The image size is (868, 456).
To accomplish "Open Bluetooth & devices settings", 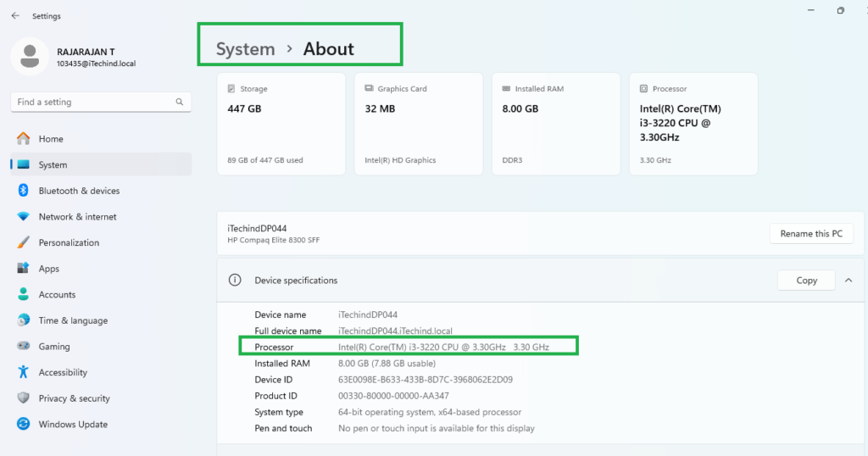I will pos(101,191).
